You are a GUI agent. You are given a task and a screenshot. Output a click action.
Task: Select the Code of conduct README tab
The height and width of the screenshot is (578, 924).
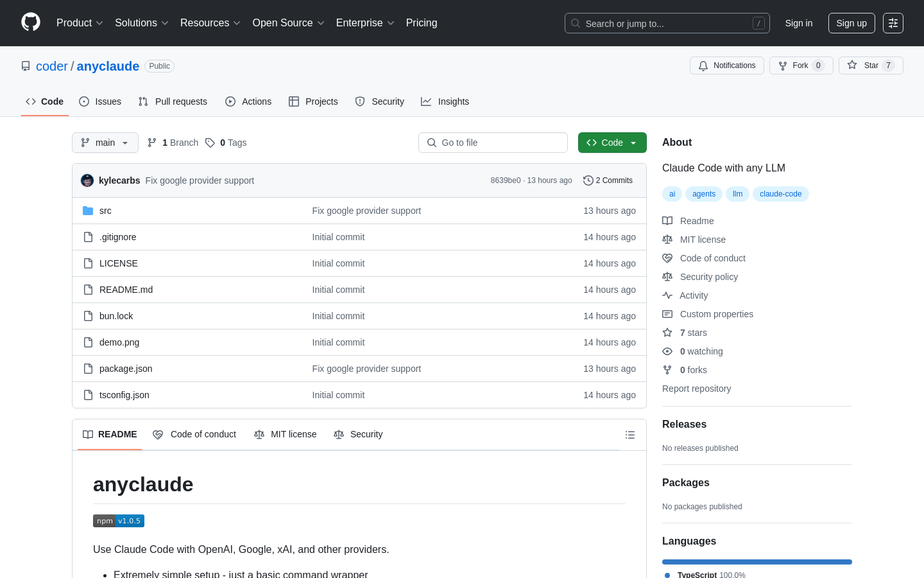tap(194, 434)
